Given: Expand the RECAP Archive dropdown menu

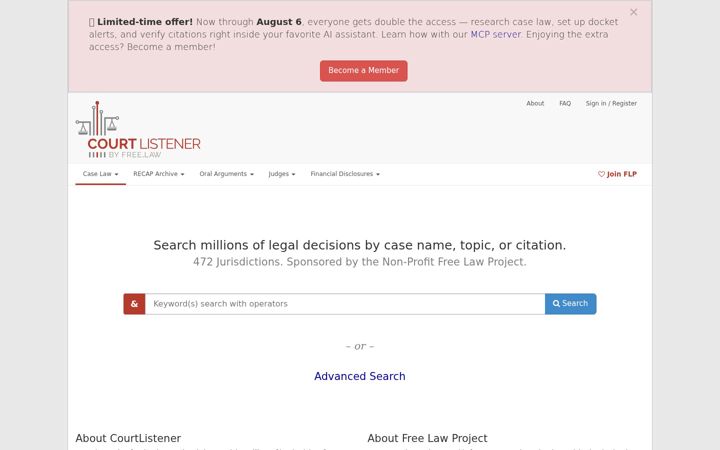Looking at the screenshot, I should click(158, 174).
